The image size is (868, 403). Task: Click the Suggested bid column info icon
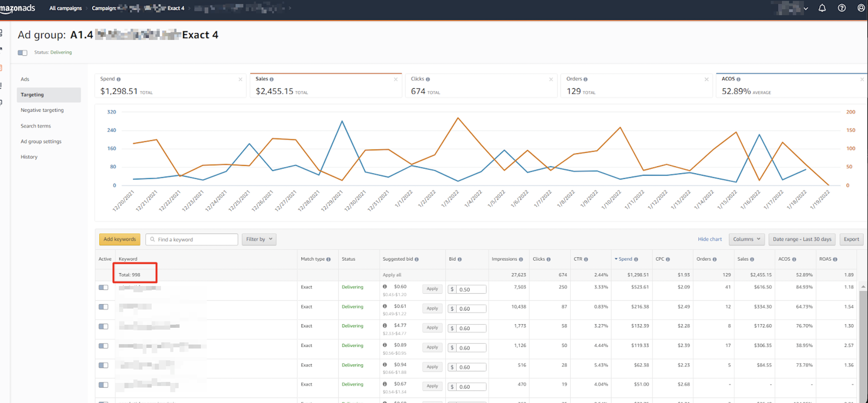pos(417,259)
